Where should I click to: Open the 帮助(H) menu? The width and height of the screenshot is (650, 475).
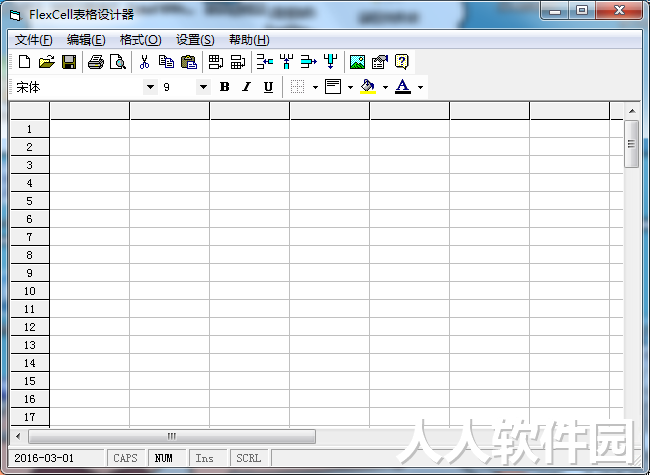[x=249, y=40]
